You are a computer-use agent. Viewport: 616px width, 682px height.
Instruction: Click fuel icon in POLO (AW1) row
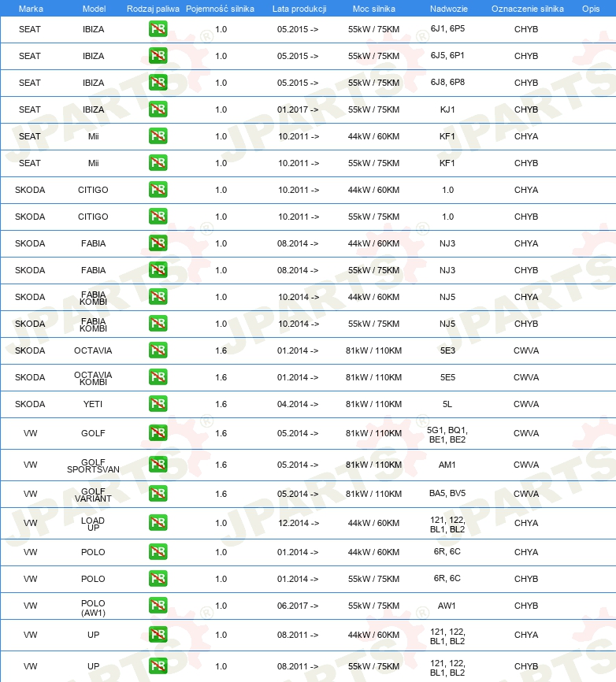158,605
